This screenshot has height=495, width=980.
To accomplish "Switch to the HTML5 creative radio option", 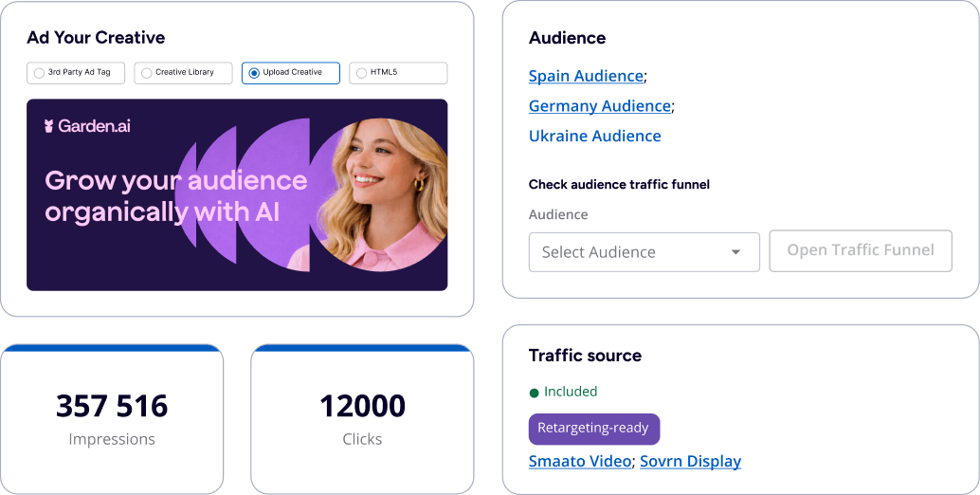I will click(x=361, y=73).
